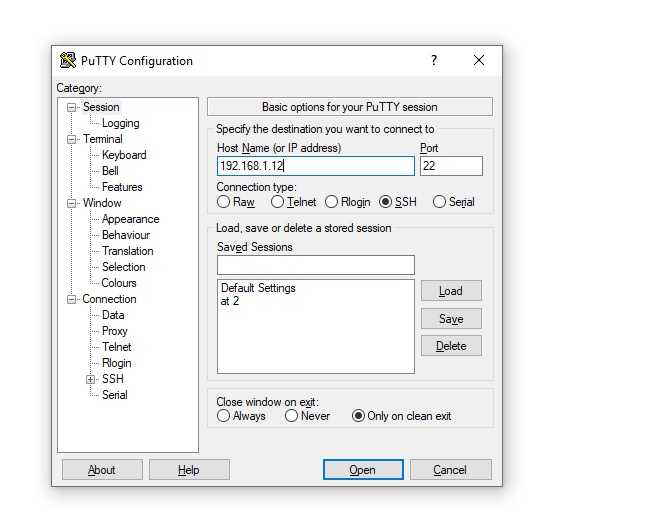Click the Open button
The height and width of the screenshot is (520, 645).
(x=363, y=470)
